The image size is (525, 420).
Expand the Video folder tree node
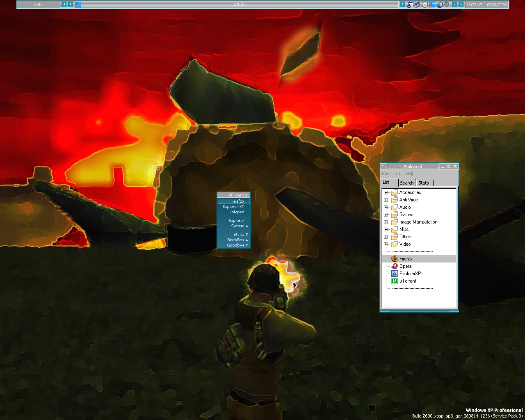[x=386, y=244]
